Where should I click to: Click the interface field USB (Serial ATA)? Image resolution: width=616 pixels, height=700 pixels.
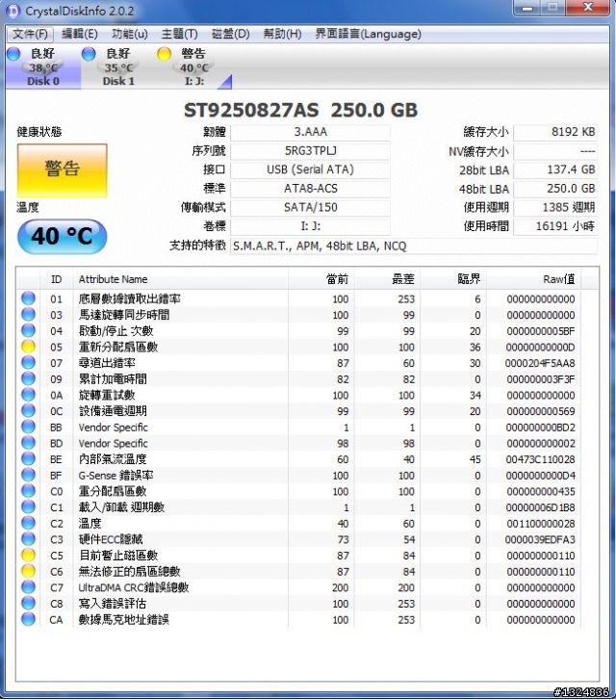point(310,169)
